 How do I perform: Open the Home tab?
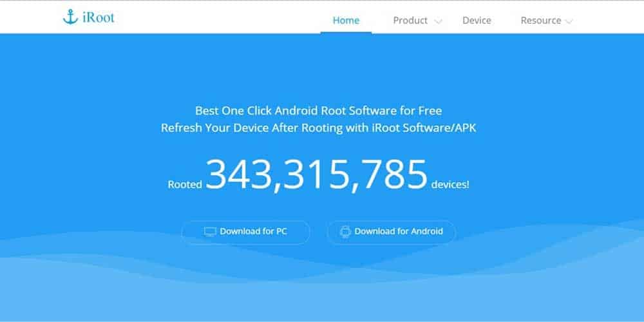[346, 20]
